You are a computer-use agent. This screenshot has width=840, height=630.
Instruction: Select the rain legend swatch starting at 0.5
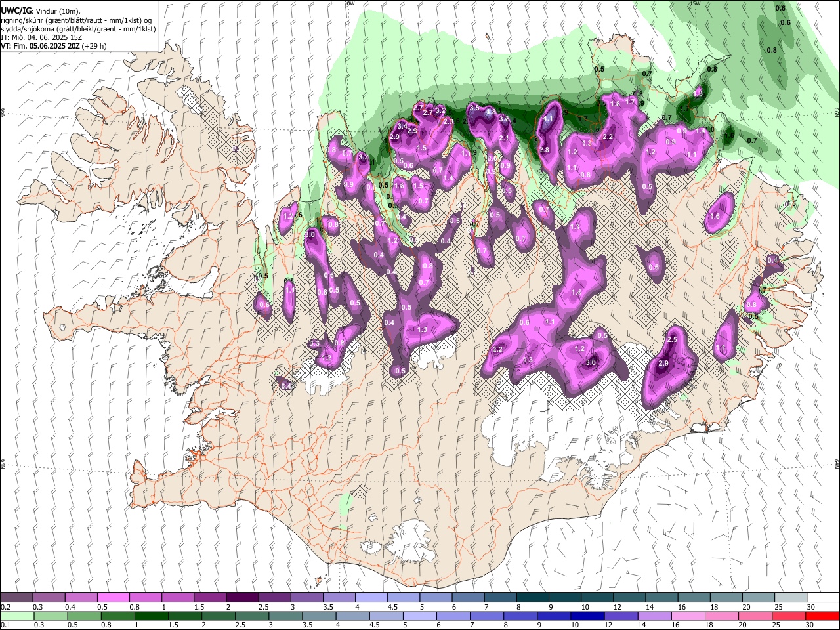coord(83,616)
